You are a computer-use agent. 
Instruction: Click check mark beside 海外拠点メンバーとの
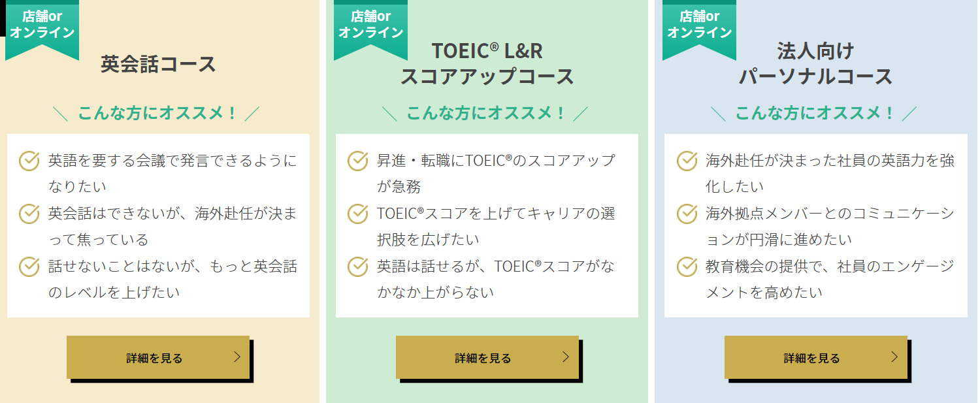tap(687, 214)
